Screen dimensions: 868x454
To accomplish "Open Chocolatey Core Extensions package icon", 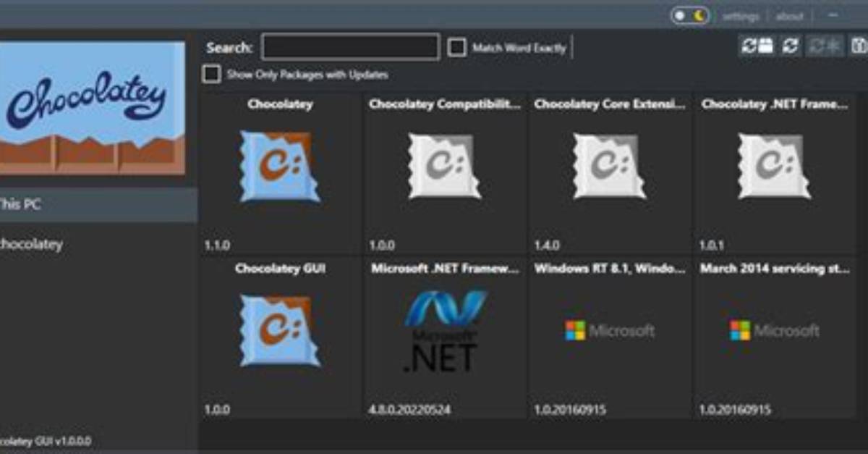I will click(x=610, y=166).
